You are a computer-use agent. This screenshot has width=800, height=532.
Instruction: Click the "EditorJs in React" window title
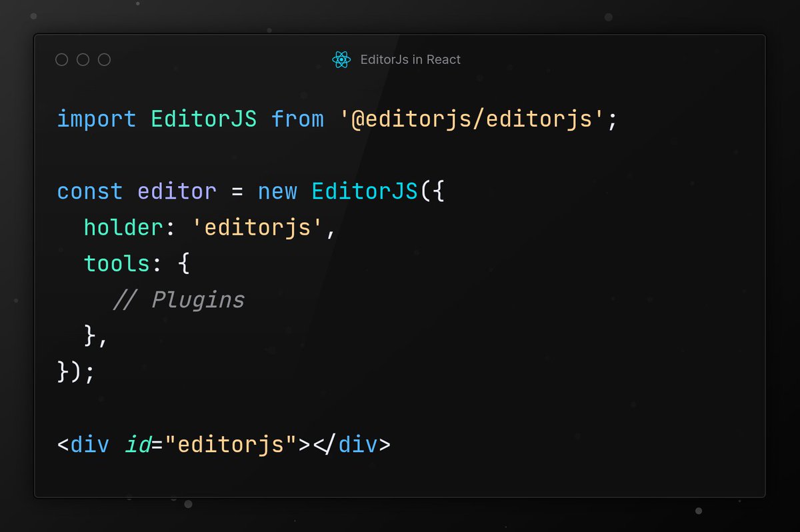pos(410,60)
